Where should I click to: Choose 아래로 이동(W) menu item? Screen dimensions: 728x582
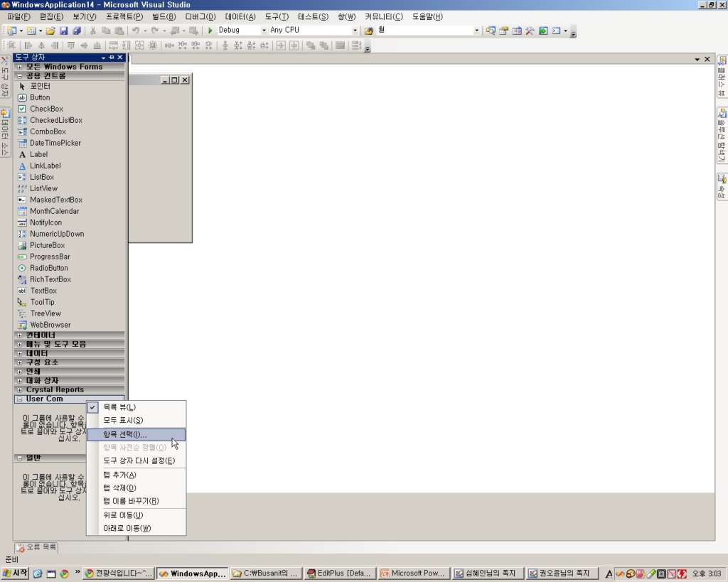(x=136, y=528)
